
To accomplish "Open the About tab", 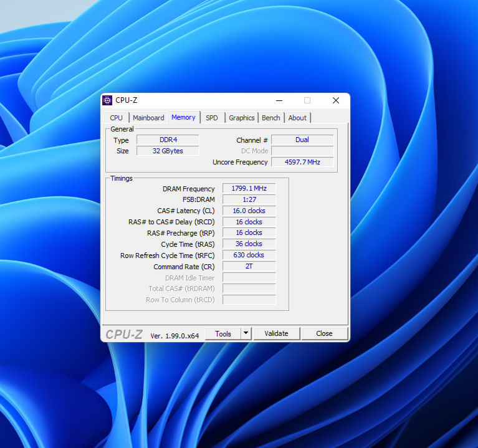I will pos(297,118).
